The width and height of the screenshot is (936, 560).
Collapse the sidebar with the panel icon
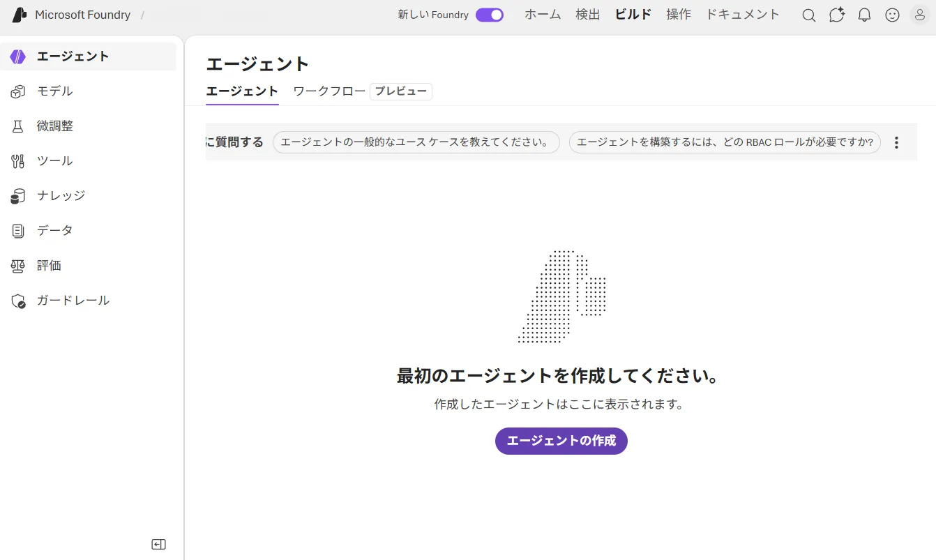pyautogui.click(x=159, y=545)
